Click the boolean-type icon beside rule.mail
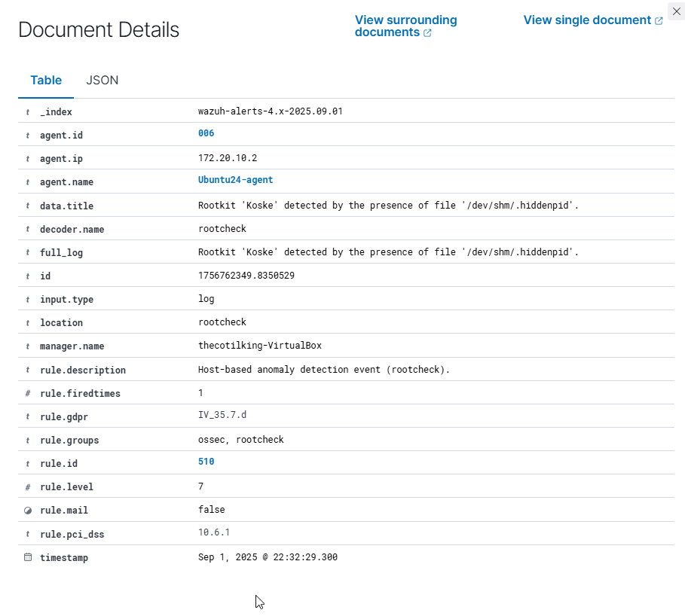Image resolution: width=685 pixels, height=616 pixels. pyautogui.click(x=28, y=511)
